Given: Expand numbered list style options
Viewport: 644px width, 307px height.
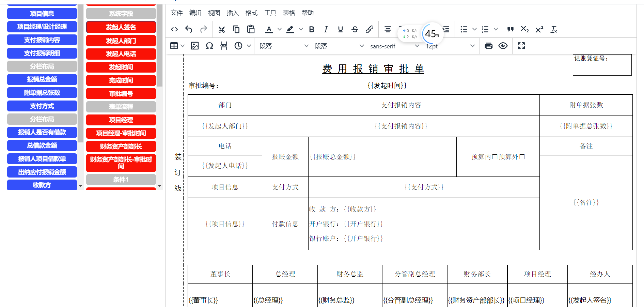Looking at the screenshot, I should tap(496, 30).
